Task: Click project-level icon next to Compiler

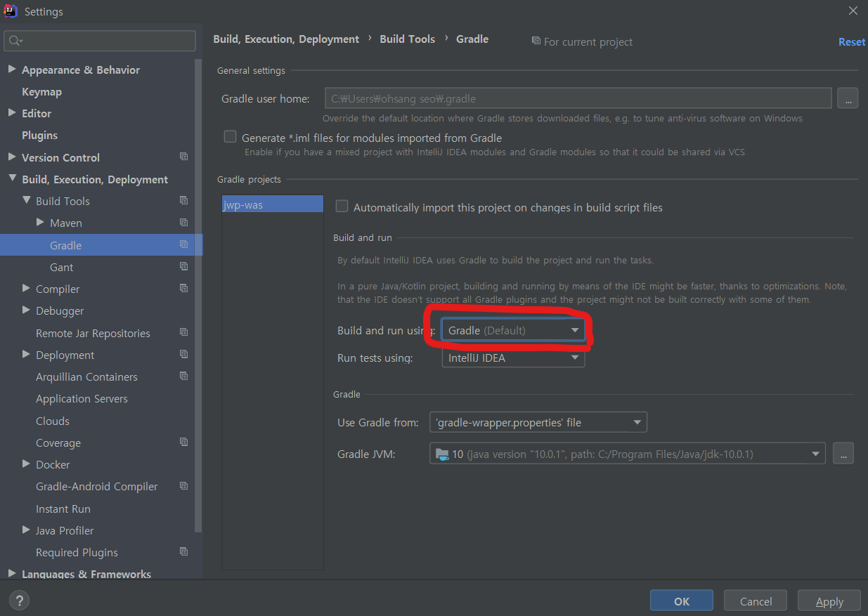Action: pyautogui.click(x=183, y=288)
